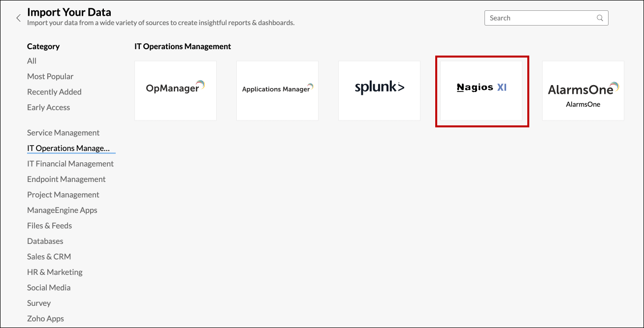Open the Nagios XI connector tile

coord(481,90)
